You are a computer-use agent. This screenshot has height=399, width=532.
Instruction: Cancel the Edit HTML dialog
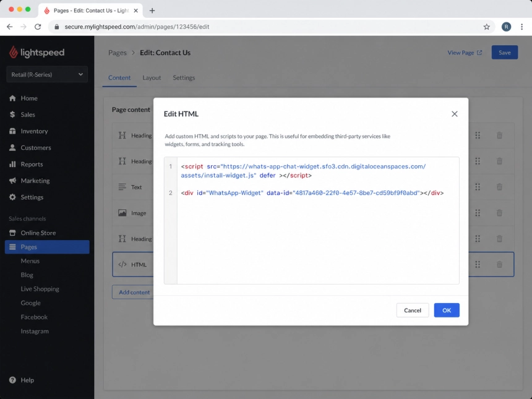coord(412,310)
